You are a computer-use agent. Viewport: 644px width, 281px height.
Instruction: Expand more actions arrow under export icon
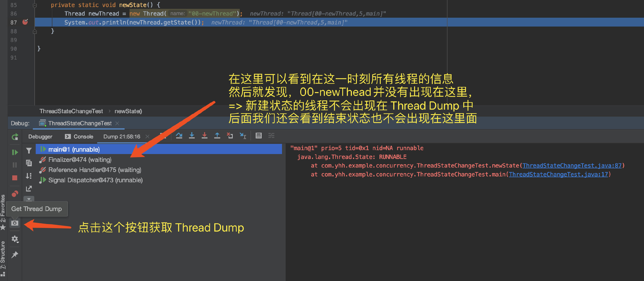tap(29, 199)
